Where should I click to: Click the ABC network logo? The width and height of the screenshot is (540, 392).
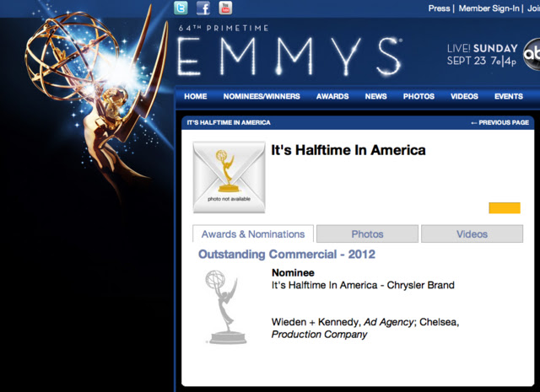point(532,55)
